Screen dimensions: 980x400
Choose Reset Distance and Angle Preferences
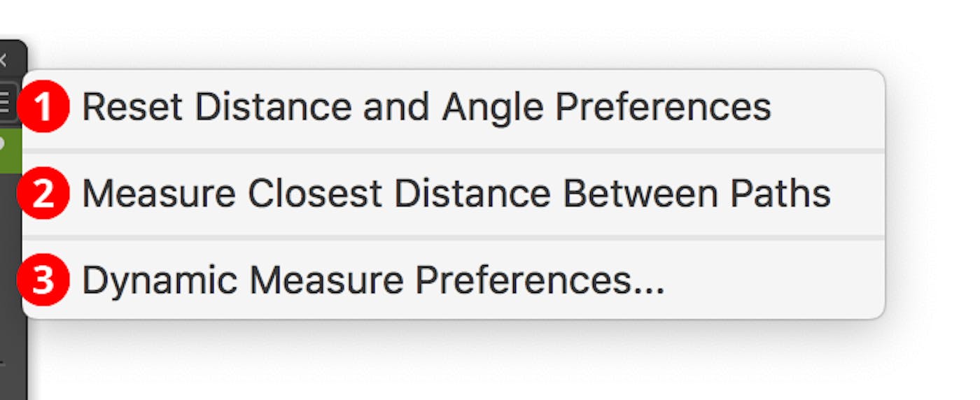426,108
